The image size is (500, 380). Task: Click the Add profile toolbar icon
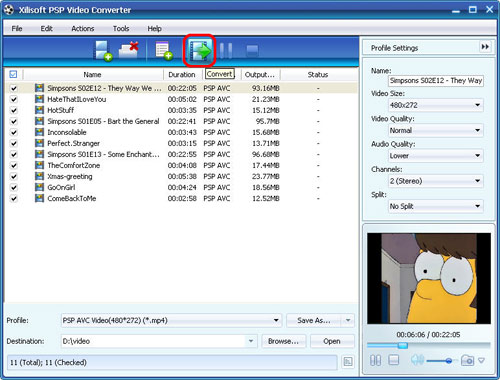point(164,51)
